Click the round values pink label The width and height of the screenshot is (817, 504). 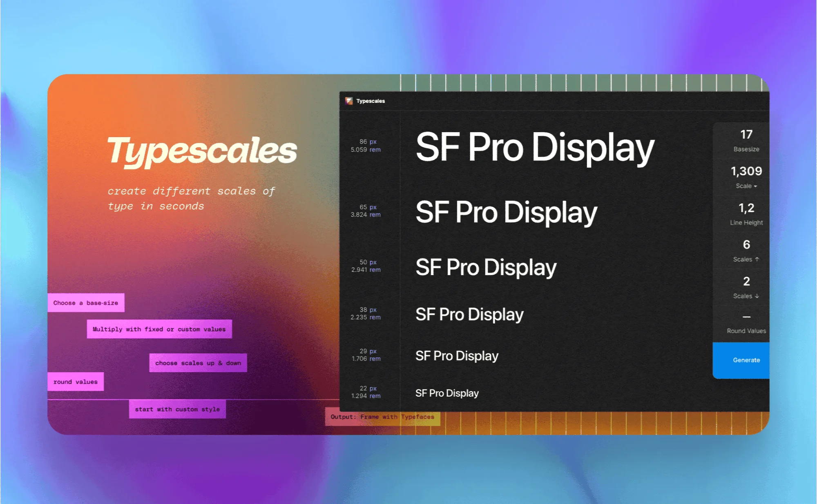(x=76, y=382)
